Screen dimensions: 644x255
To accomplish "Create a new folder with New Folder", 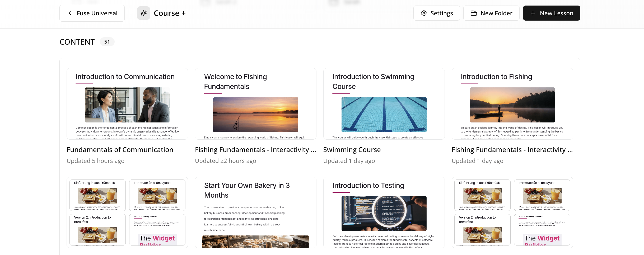I will tap(491, 13).
